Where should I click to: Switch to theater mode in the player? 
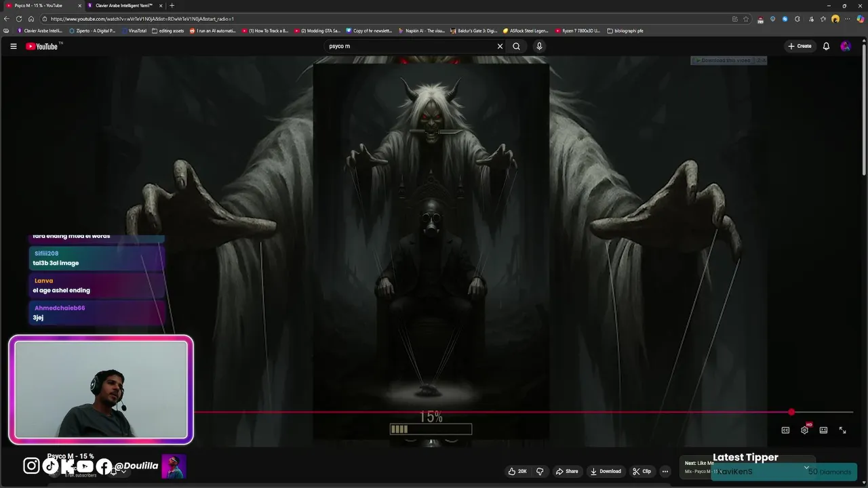[823, 430]
